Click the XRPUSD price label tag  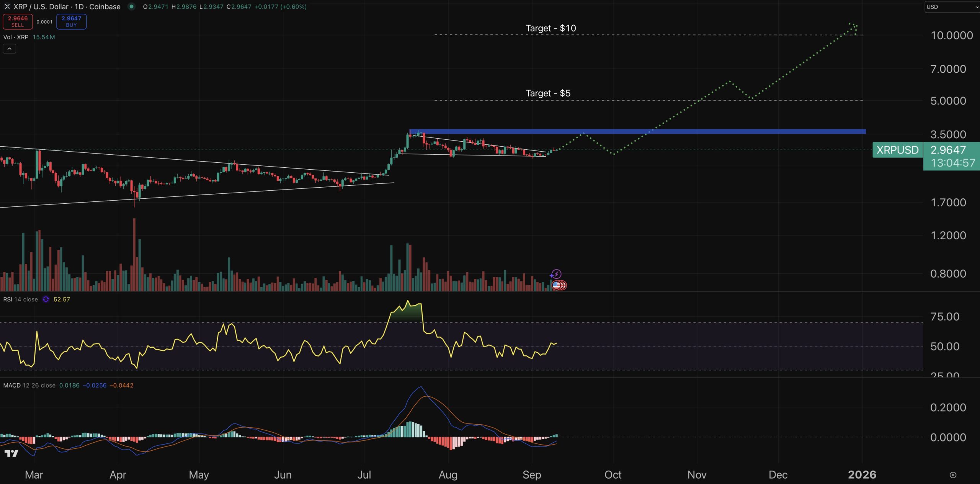click(897, 150)
